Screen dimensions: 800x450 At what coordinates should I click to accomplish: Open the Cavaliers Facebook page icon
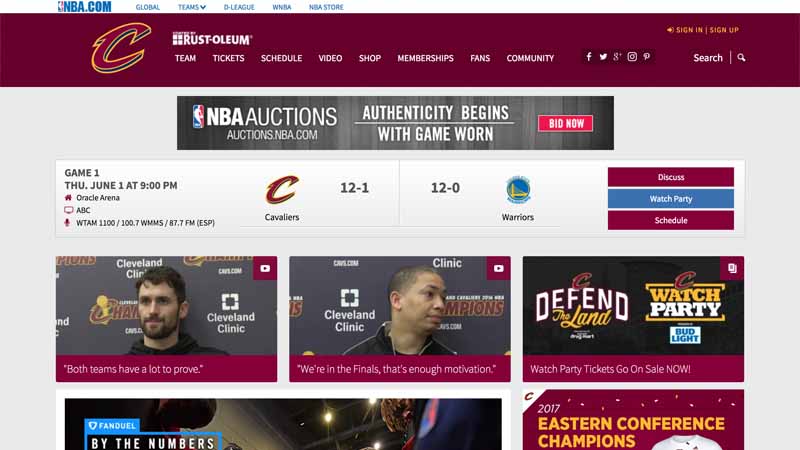[589, 57]
